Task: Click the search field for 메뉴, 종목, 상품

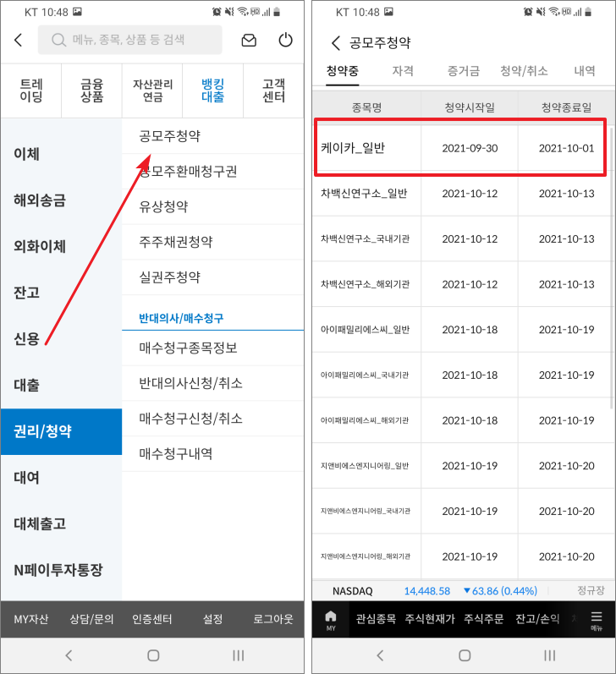Action: 135,40
